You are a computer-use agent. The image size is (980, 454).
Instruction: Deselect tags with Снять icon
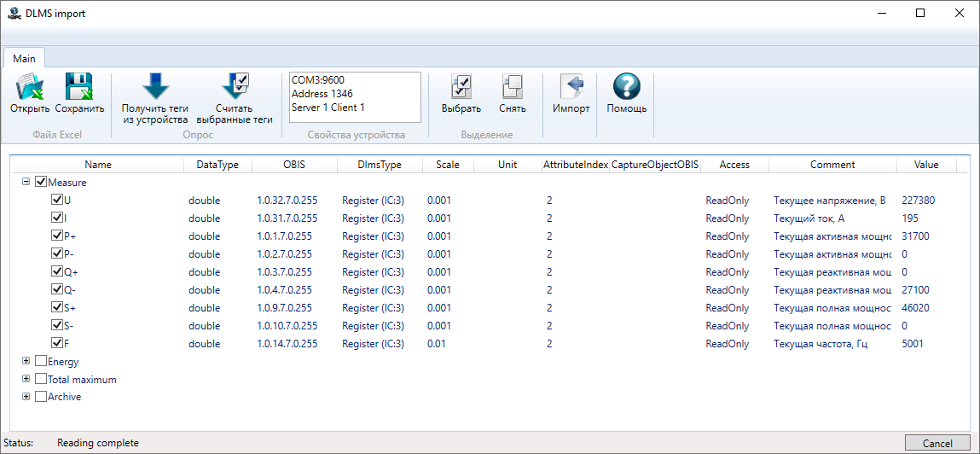click(x=512, y=86)
